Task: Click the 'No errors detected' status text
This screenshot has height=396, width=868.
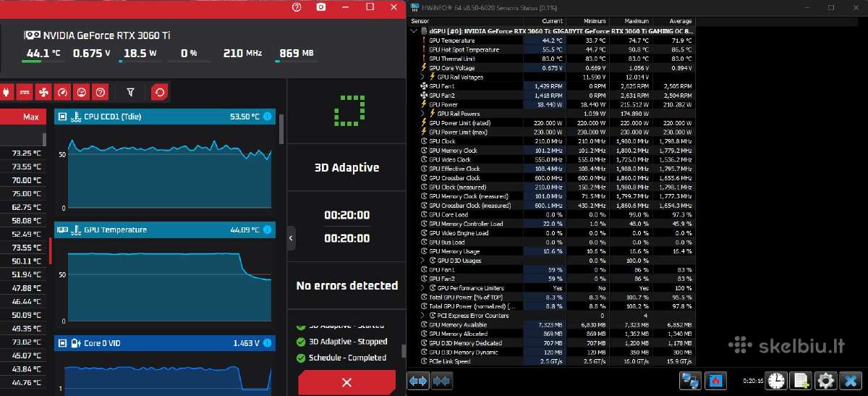Action: [x=347, y=285]
